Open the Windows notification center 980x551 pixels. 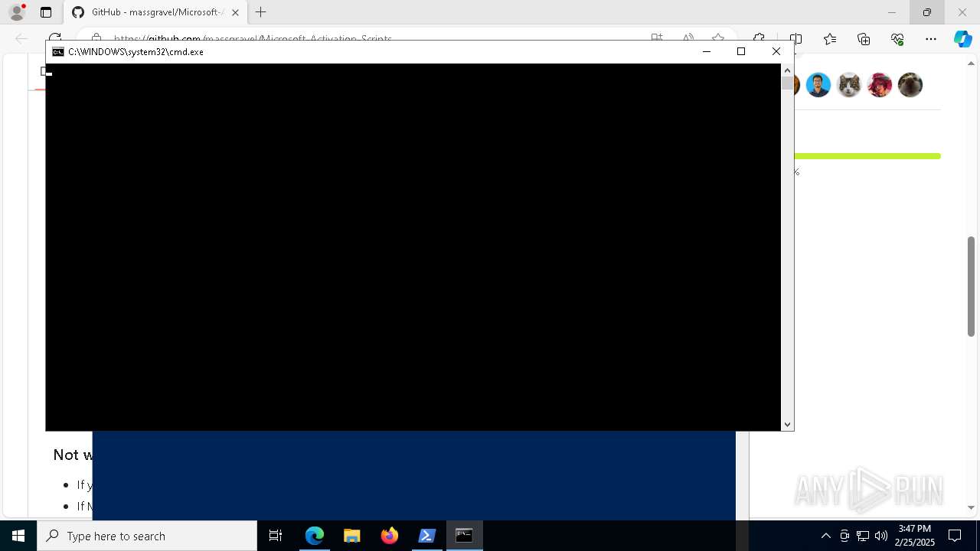pos(955,536)
